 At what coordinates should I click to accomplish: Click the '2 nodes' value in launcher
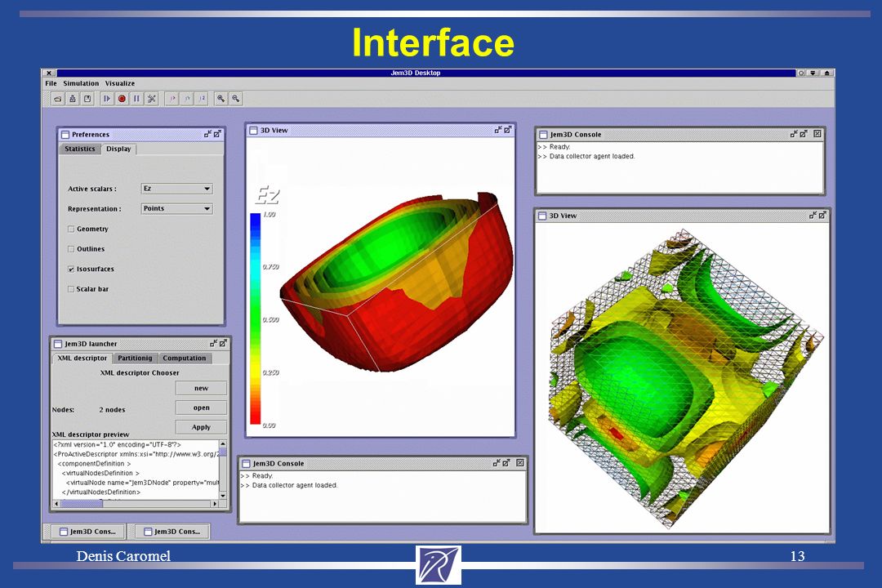112,410
